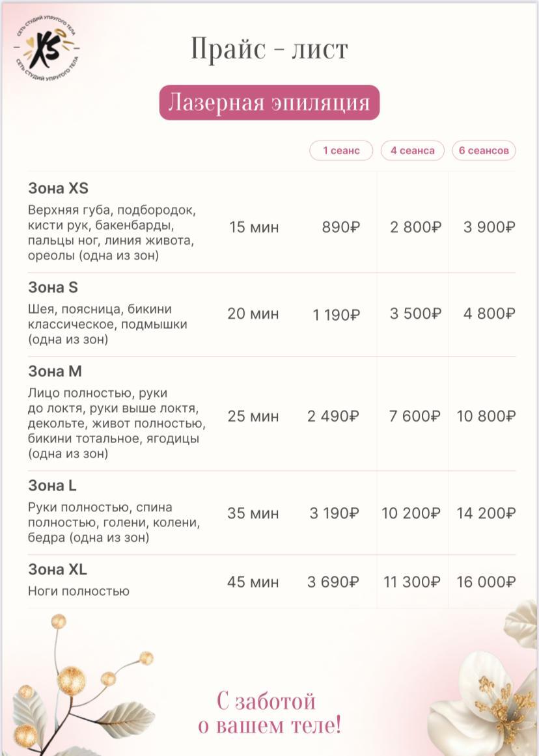
Task: Click the "С заботой о вашем теле!" slogan
Action: pyautogui.click(x=269, y=713)
